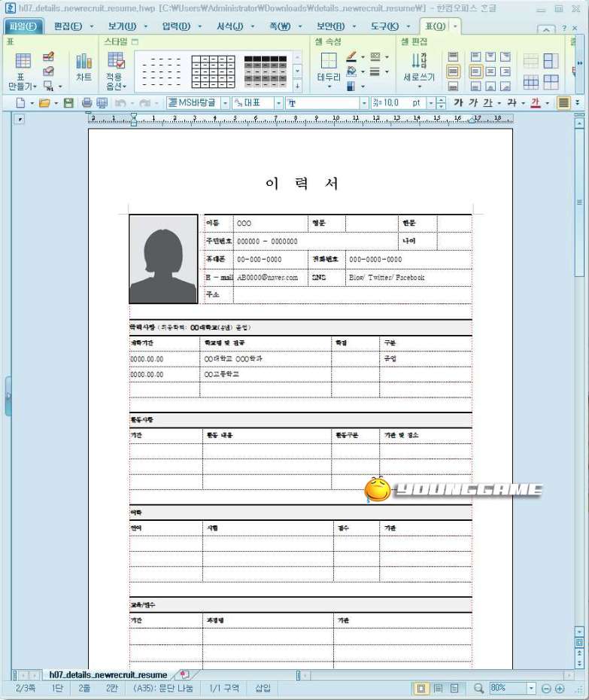Expand the table style gallery list

pyautogui.click(x=298, y=85)
